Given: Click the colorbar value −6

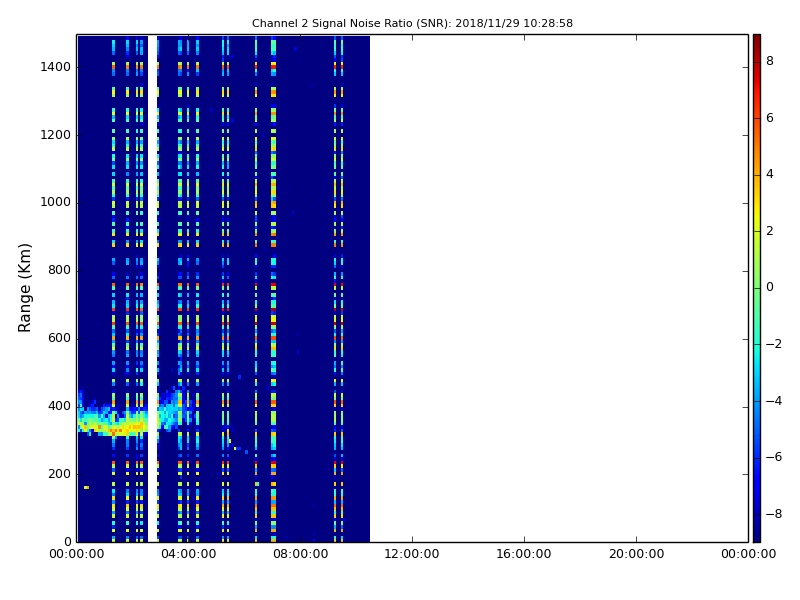Looking at the screenshot, I should click(x=773, y=457).
